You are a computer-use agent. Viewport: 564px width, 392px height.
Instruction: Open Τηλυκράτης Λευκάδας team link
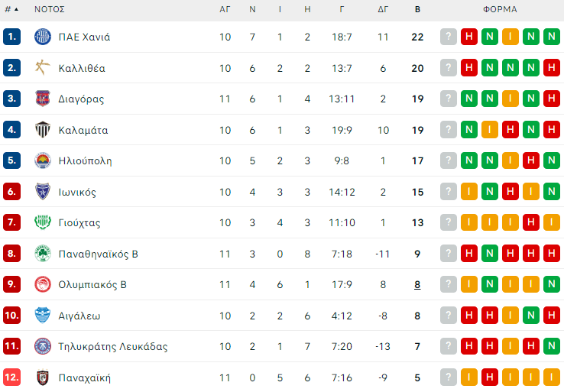112,346
